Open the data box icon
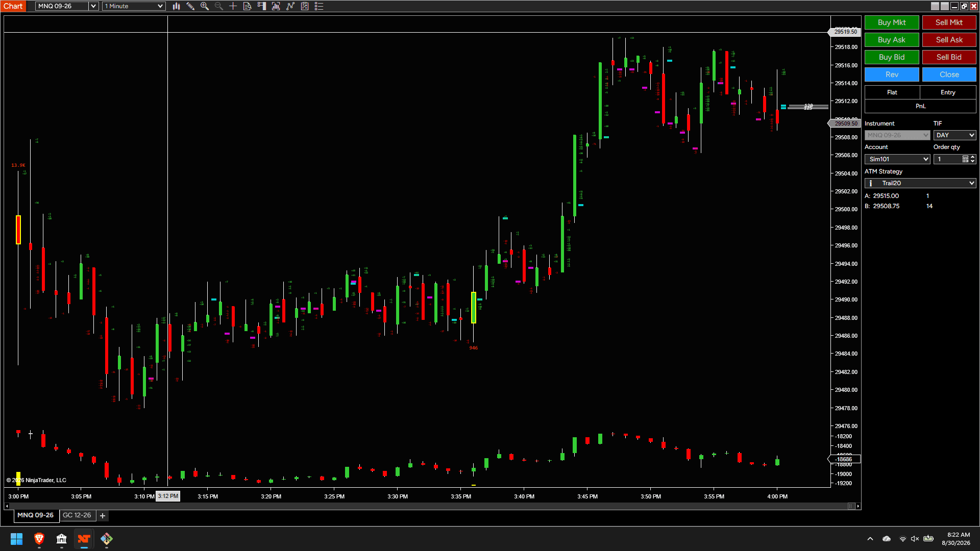The height and width of the screenshot is (551, 980). point(248,6)
